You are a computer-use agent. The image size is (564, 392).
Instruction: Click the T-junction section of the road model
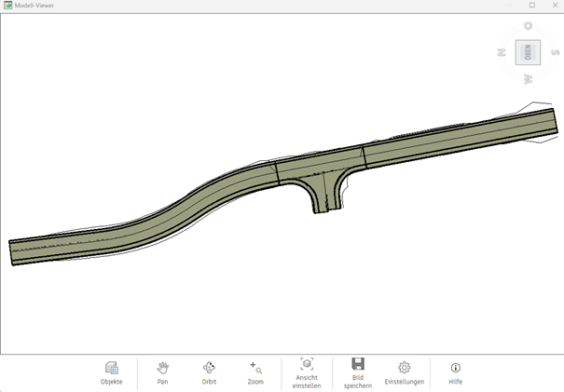(320, 168)
